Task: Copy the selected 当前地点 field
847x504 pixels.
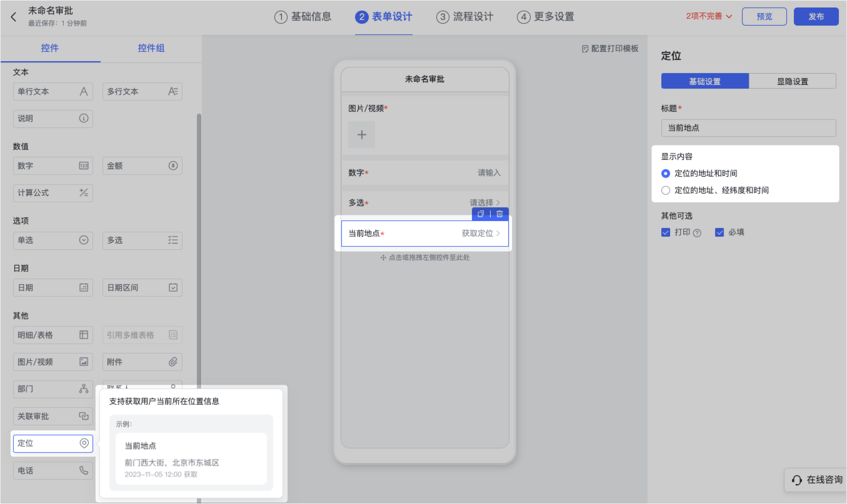Action: click(x=481, y=214)
